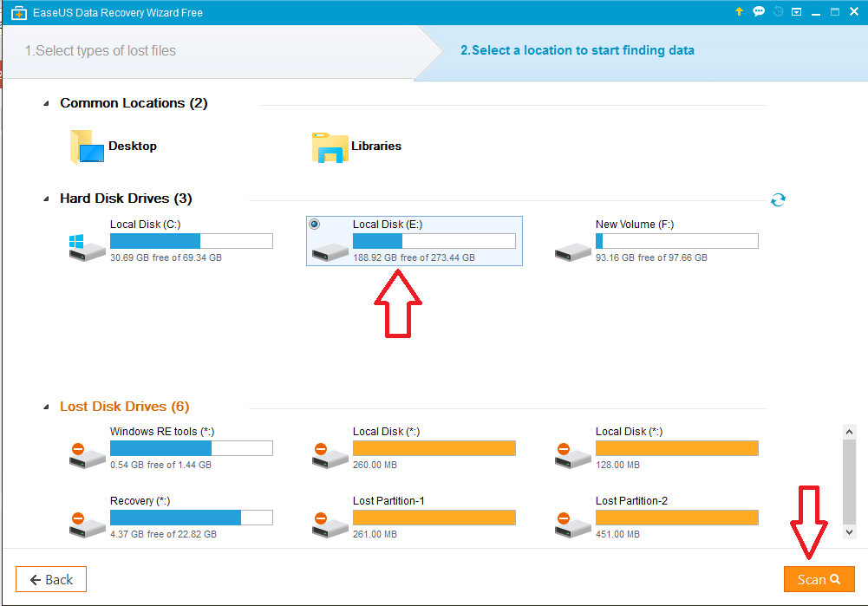The height and width of the screenshot is (606, 868).
Task: Click "30.69 GB free of 69.34 GB" text
Action: (166, 257)
